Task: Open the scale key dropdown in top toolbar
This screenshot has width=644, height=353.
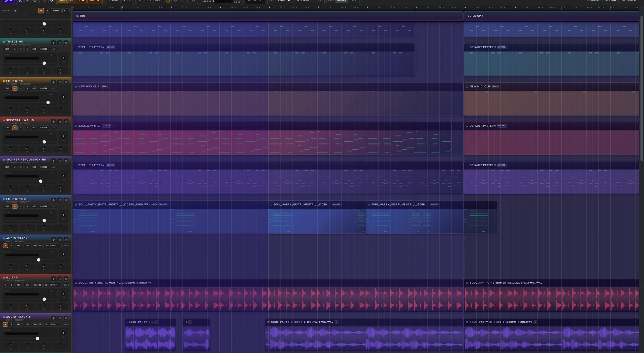Action: tap(81, 1)
